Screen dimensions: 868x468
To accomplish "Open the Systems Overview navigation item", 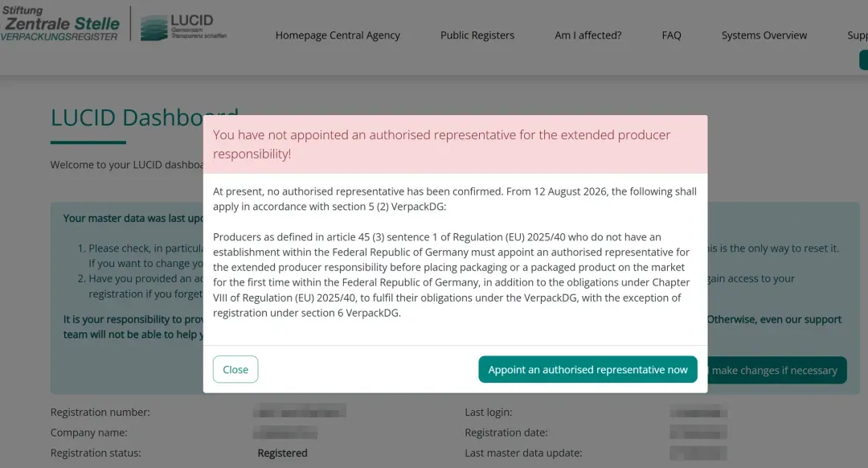I will click(764, 35).
